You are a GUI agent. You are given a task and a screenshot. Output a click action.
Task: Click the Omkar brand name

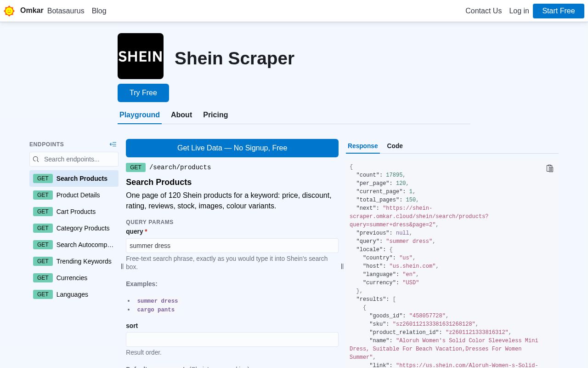(x=32, y=10)
